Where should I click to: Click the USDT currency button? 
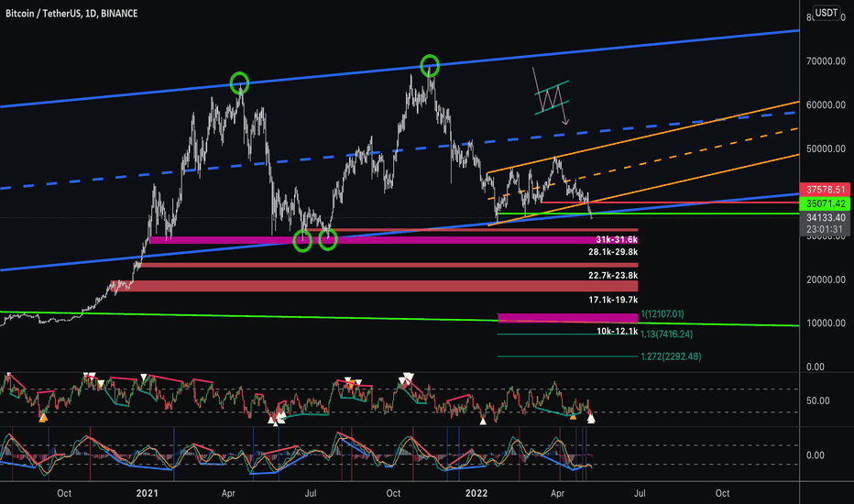point(826,13)
